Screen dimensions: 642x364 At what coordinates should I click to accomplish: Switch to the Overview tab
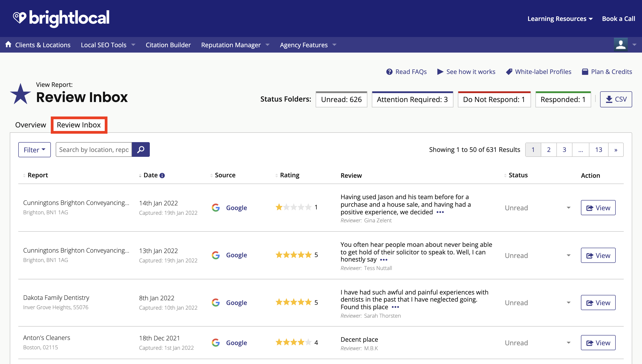31,125
